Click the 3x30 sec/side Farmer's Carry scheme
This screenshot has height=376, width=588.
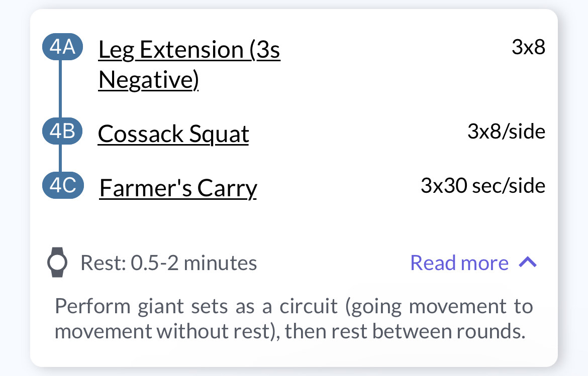pos(483,185)
